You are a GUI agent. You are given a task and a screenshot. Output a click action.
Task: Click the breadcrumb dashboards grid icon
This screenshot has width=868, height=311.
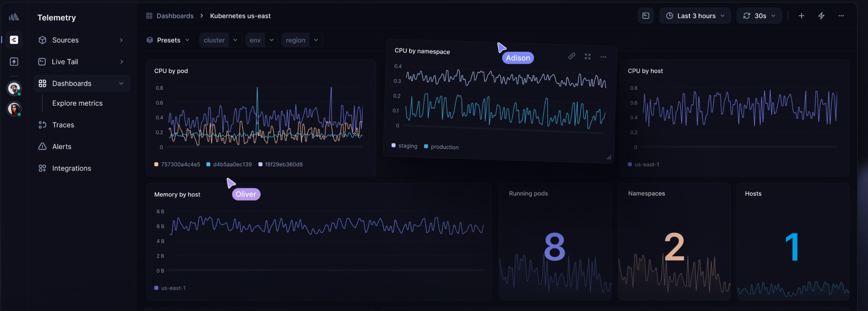point(149,16)
